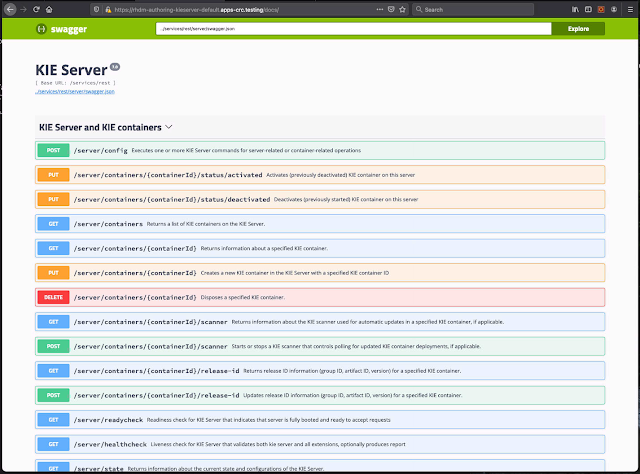
Task: Bookmark this page with the star icon
Action: [x=402, y=9]
